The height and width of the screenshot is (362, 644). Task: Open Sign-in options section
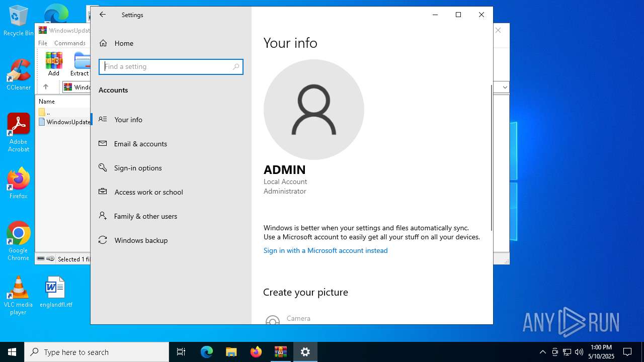coord(171,168)
